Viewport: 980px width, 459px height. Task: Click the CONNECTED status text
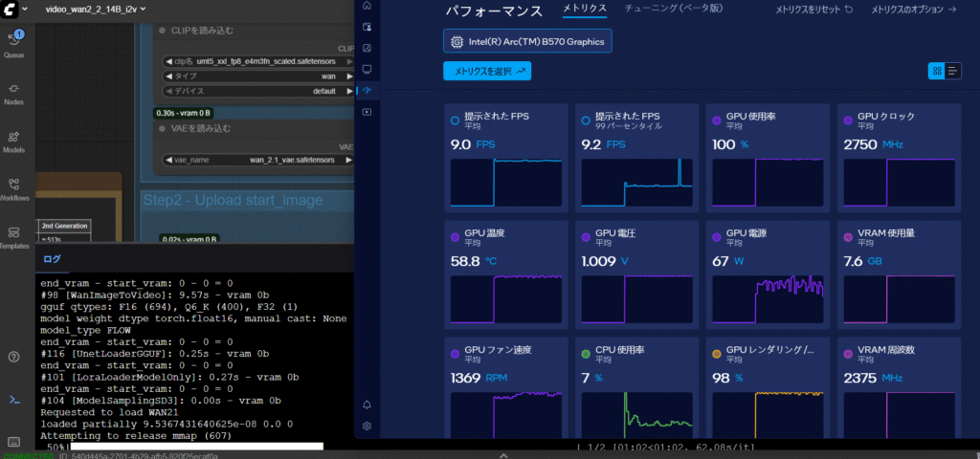coord(29,456)
